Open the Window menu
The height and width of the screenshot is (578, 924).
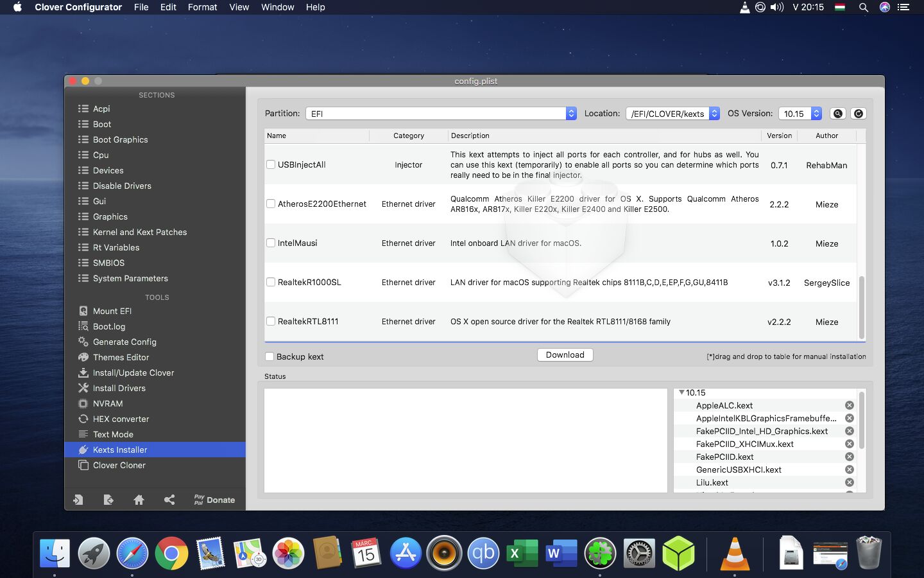(277, 7)
